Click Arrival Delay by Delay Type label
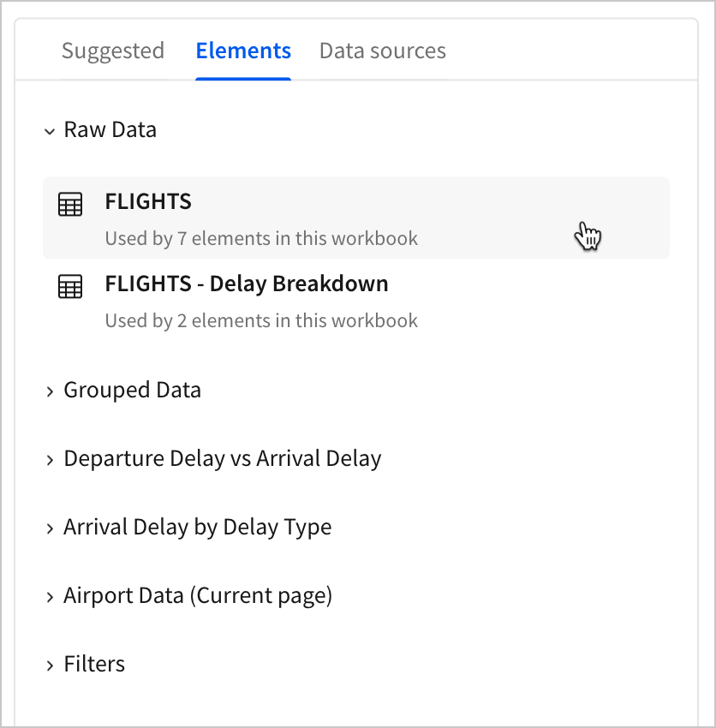The image size is (716, 728). (x=198, y=528)
